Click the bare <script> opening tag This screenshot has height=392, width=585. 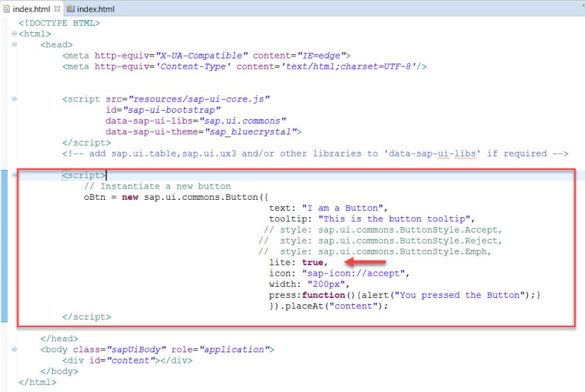84,175
